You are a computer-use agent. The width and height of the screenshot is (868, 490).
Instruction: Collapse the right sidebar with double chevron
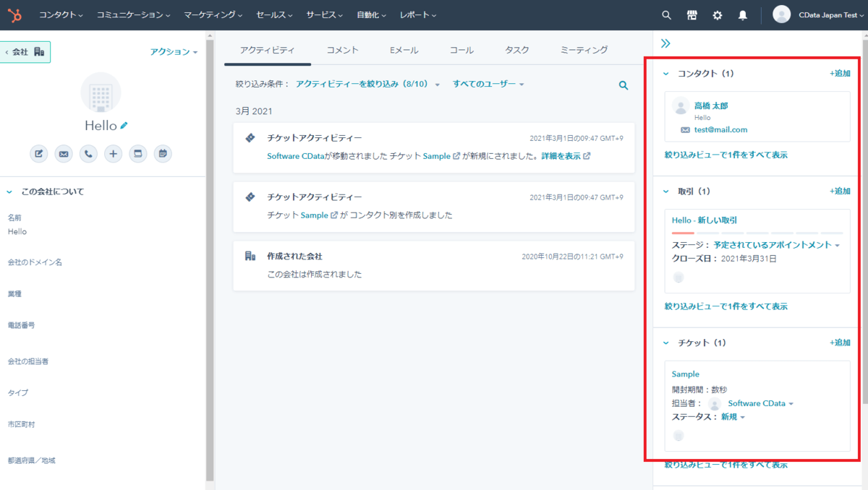665,43
